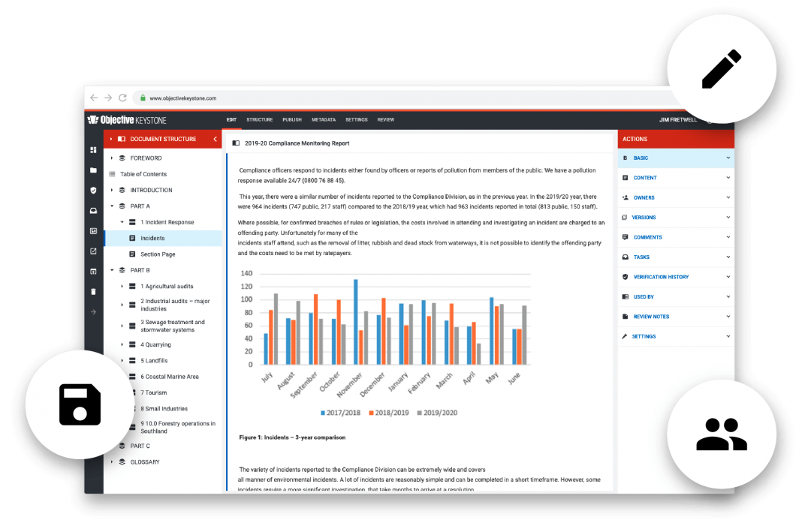The height and width of the screenshot is (532, 811).
Task: Switch to the PUBLISH tab
Action: click(292, 119)
